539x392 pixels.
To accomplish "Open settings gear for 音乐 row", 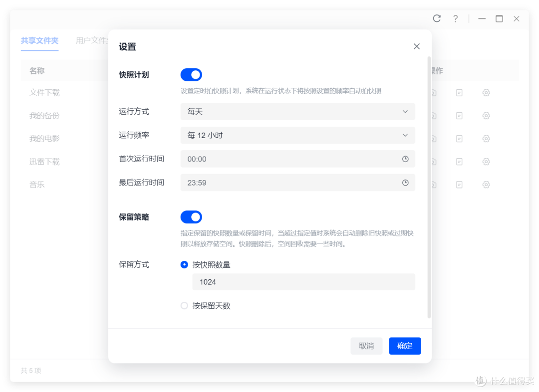I will [x=486, y=185].
